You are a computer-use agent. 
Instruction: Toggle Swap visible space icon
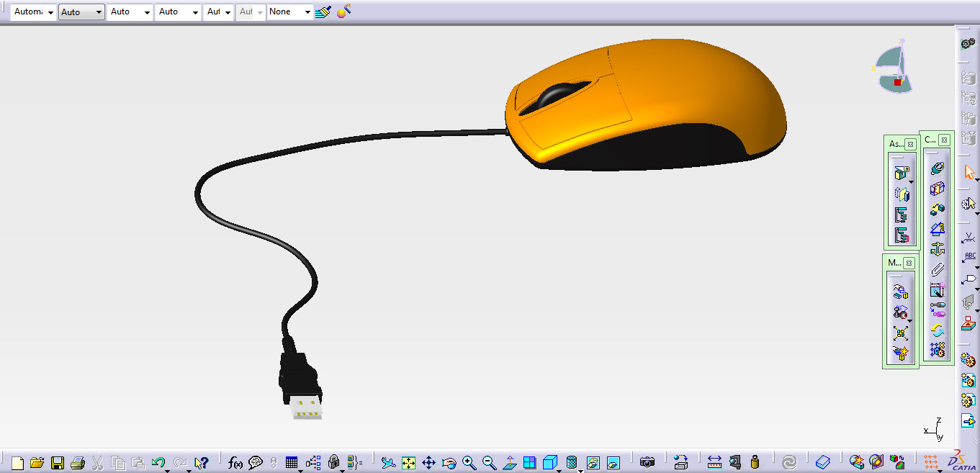coord(613,463)
